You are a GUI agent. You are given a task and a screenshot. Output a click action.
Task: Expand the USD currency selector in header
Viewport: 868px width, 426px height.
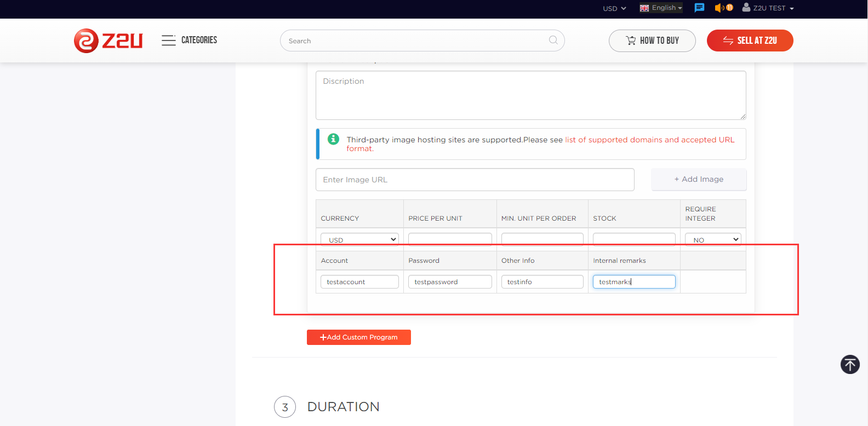click(614, 8)
